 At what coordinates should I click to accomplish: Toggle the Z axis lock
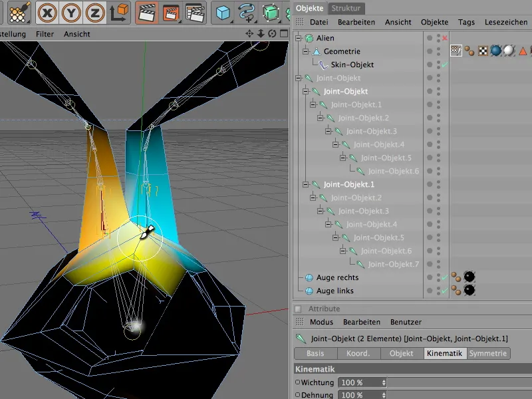[x=94, y=13]
